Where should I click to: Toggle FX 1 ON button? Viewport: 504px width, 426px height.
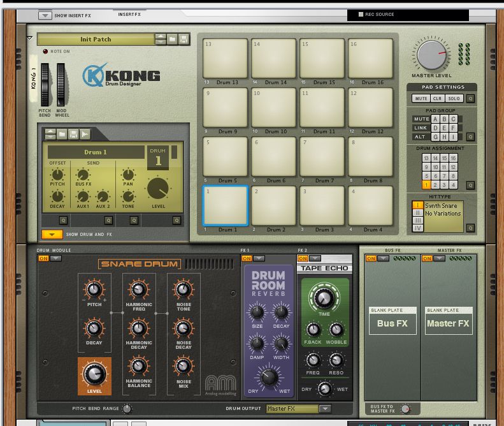(x=247, y=258)
